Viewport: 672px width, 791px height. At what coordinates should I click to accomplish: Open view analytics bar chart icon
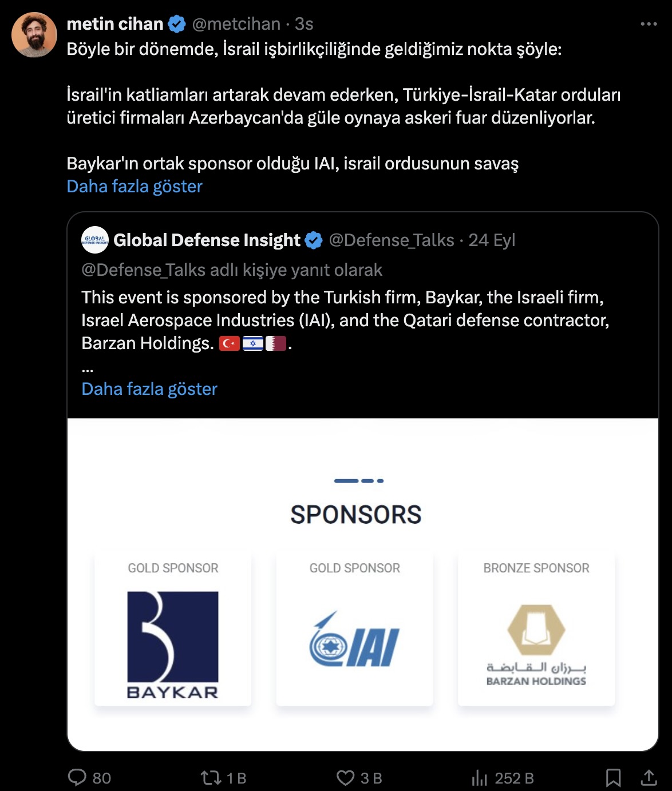[x=479, y=778]
